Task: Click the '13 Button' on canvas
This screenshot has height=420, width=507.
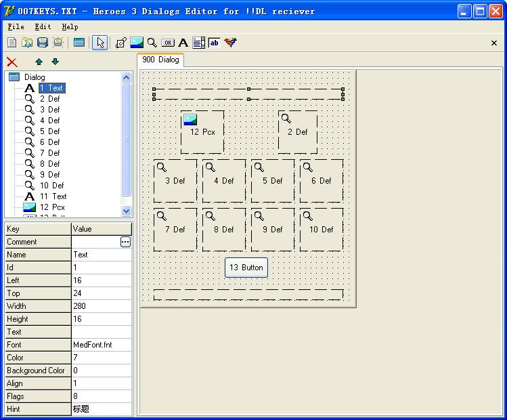Action: click(246, 268)
